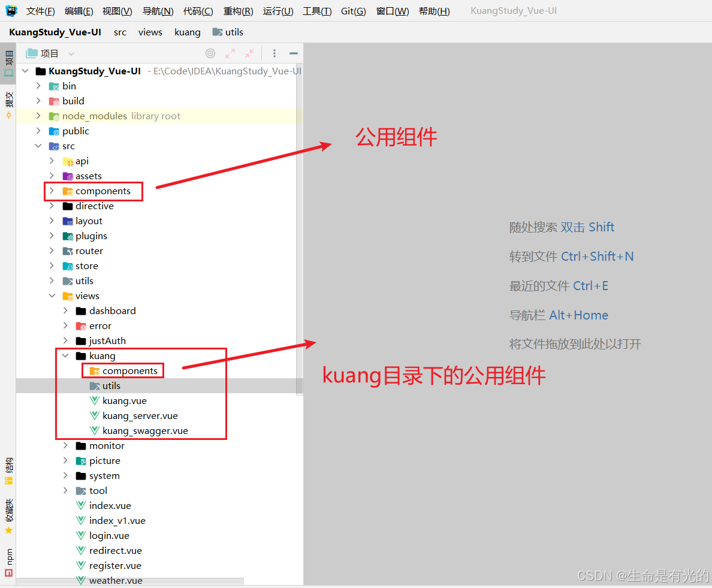Click the kuang breadcrumb
This screenshot has width=712, height=588.
pyautogui.click(x=188, y=32)
